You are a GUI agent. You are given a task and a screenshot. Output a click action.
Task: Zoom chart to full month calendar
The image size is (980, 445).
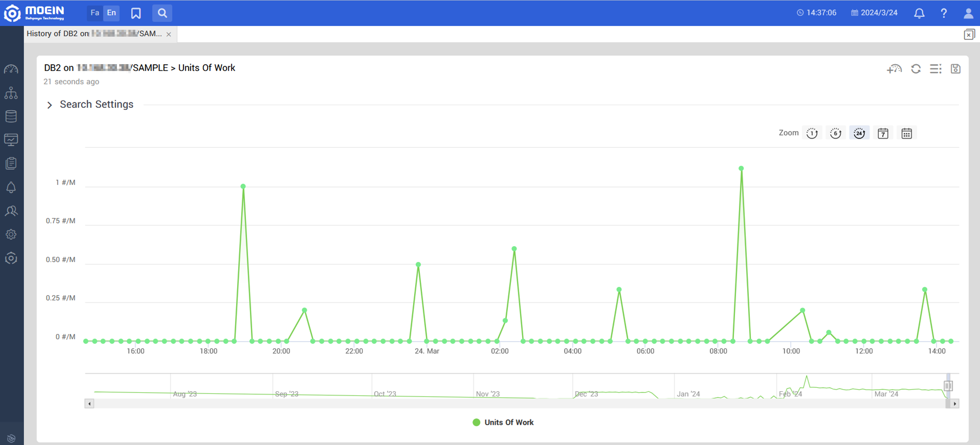click(907, 133)
